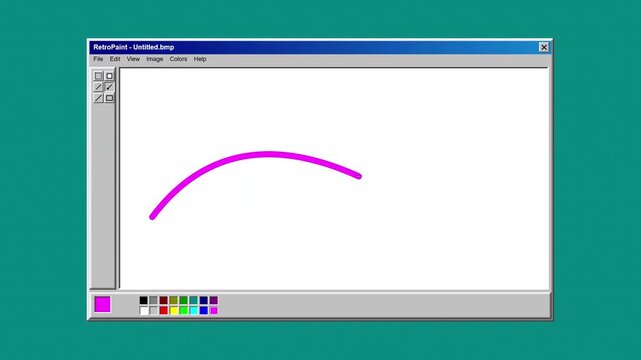Pick the dark green color swatch
The width and height of the screenshot is (641, 360).
pyautogui.click(x=184, y=300)
